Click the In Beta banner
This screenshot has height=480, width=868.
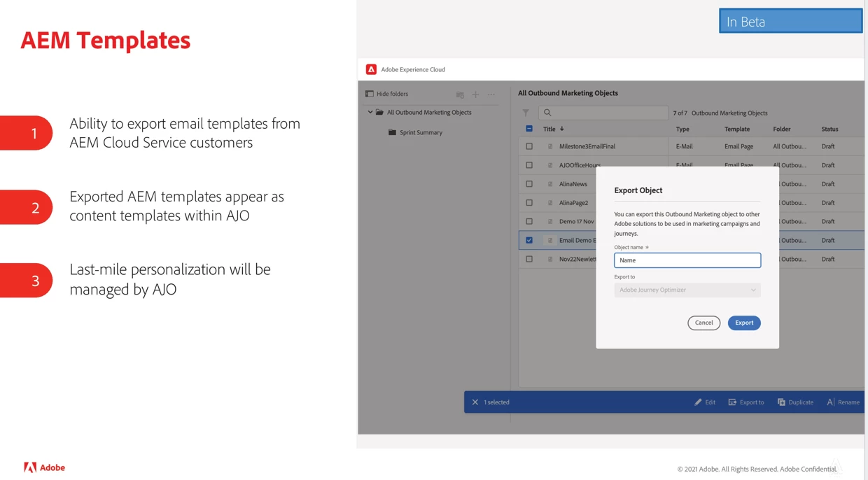click(790, 21)
